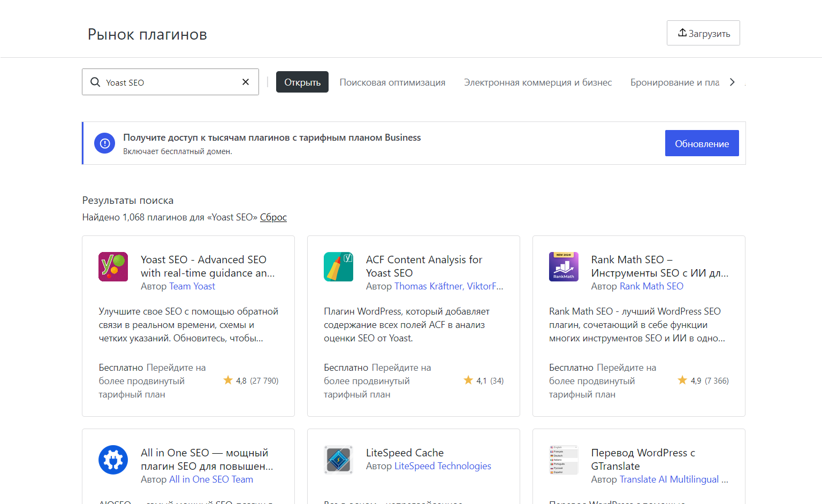Open the Team Yoast author link
822x504 pixels.
(192, 286)
